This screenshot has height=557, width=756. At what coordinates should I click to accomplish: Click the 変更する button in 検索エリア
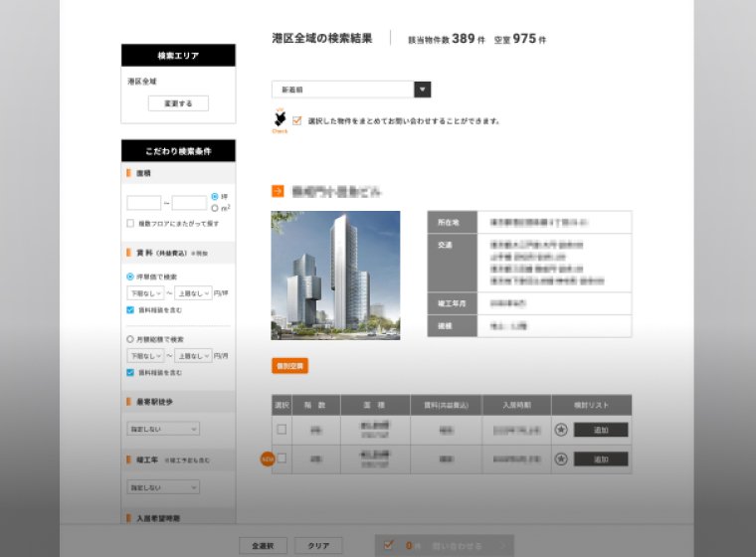178,103
